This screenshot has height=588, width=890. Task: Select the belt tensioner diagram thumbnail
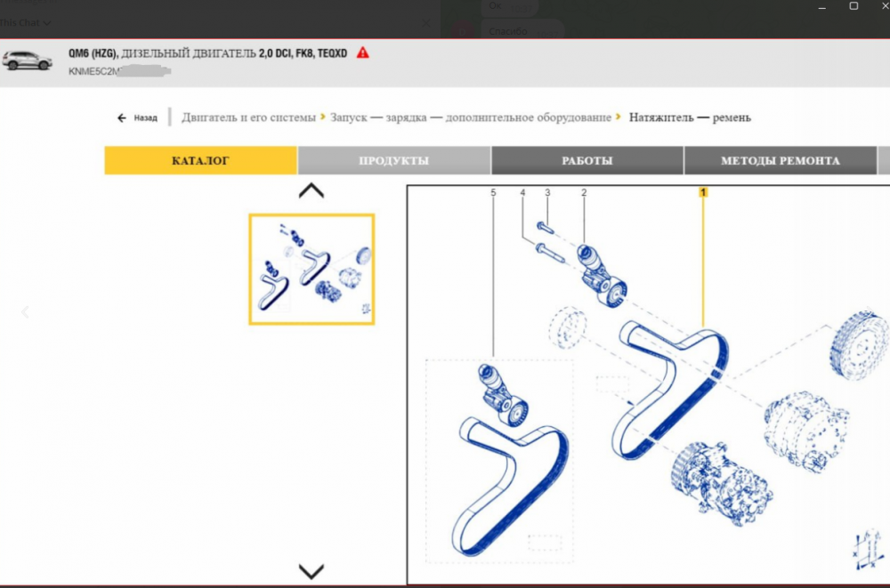[x=311, y=269]
